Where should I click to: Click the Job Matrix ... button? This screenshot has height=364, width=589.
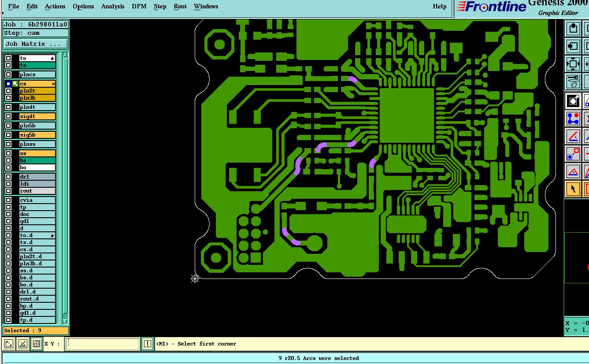(x=36, y=44)
